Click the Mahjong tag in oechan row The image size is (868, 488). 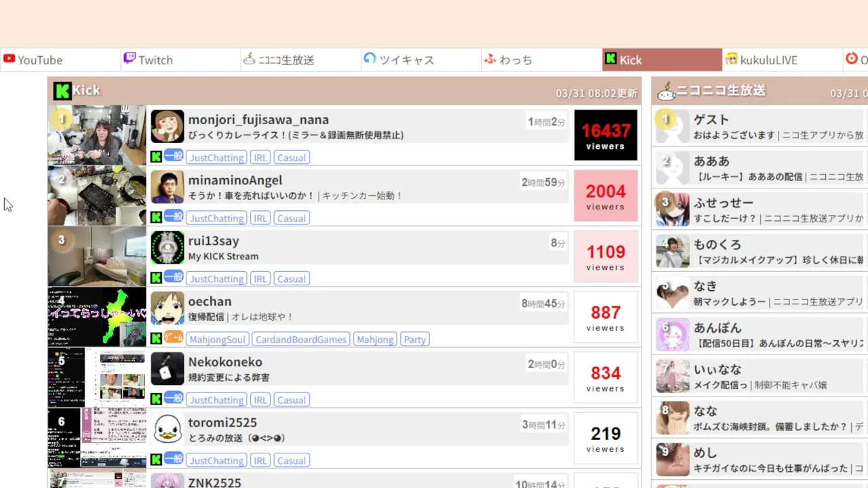coord(375,339)
